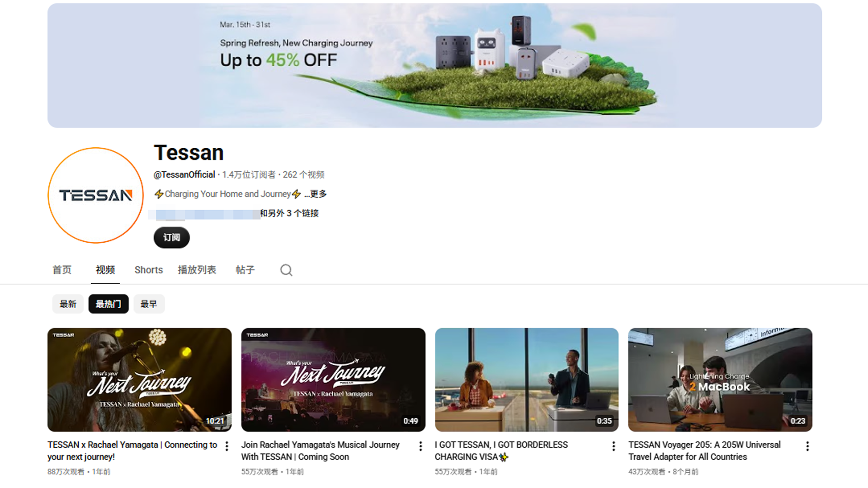868x488 pixels.
Task: Play the 10:21 Next Journey video thumbnail
Action: pos(139,380)
